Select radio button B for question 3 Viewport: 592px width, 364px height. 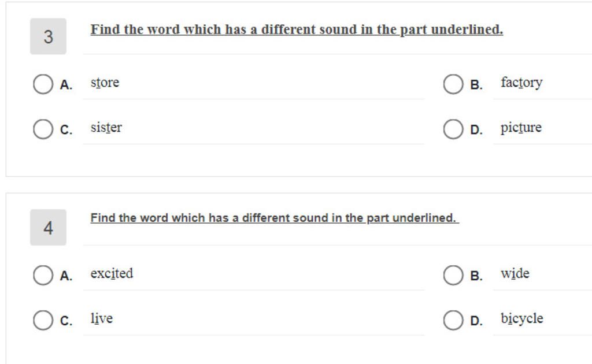(453, 84)
